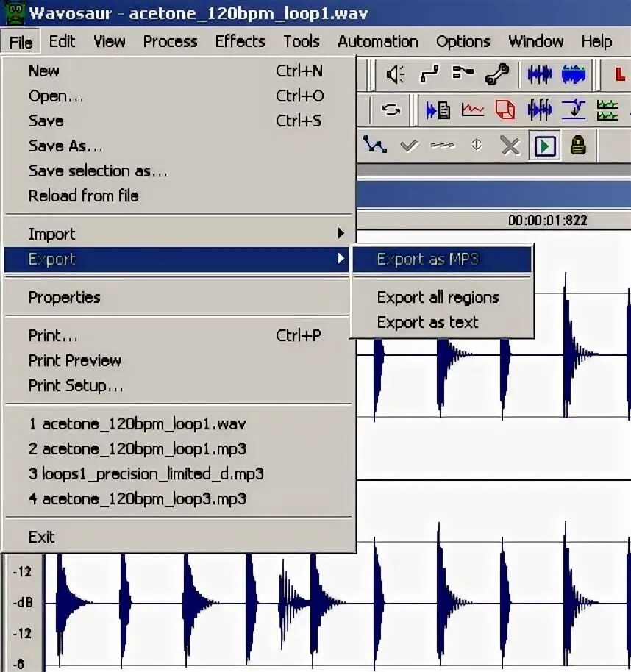The height and width of the screenshot is (672, 631).
Task: Open recent file acetone_120bpm_loop3.mp3
Action: click(178, 499)
